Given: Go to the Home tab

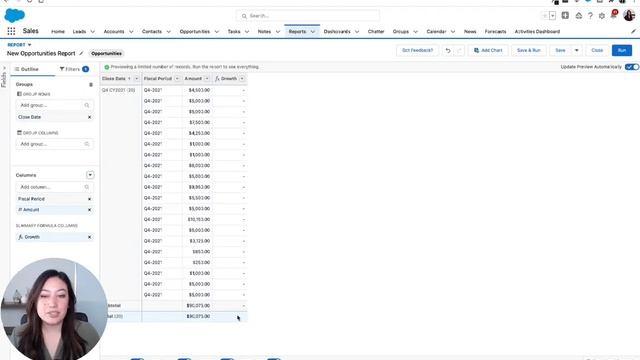Looking at the screenshot, I should coord(58,31).
